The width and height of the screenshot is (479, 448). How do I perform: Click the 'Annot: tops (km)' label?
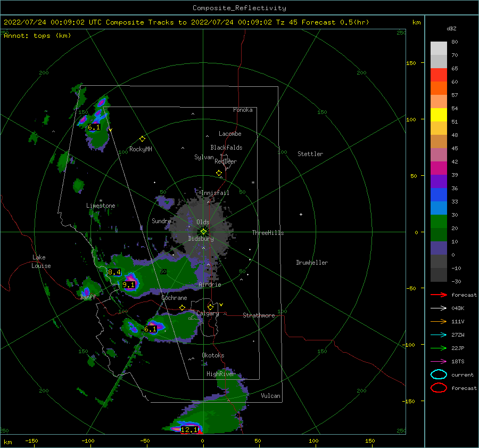click(37, 36)
